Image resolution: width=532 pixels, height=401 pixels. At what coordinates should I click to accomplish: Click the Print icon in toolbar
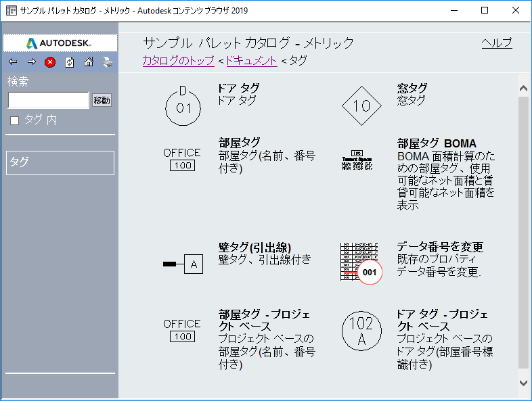tap(108, 62)
